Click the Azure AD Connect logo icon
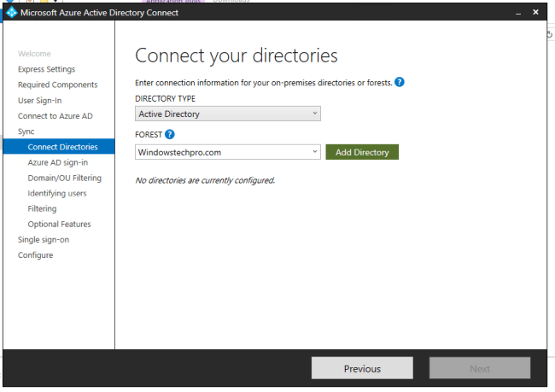The height and width of the screenshot is (392, 555). [11, 13]
